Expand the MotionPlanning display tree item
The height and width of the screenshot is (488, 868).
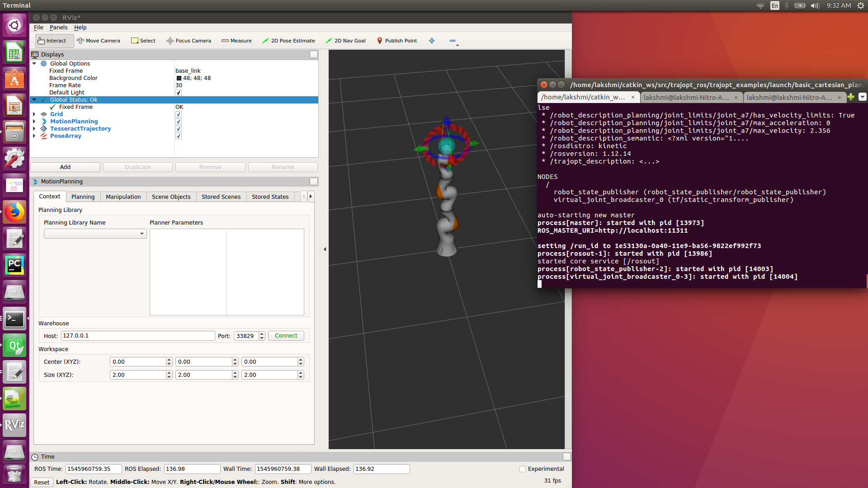point(34,122)
